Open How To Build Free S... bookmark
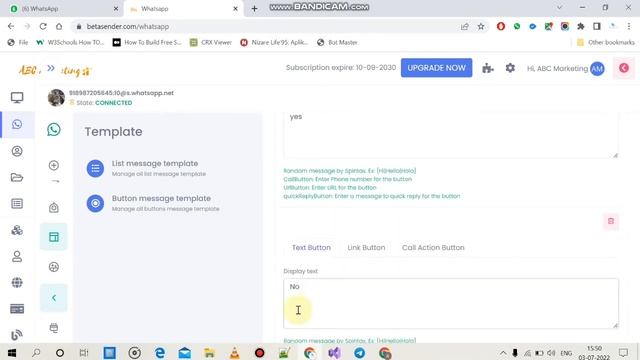640x360 pixels. [x=147, y=42]
